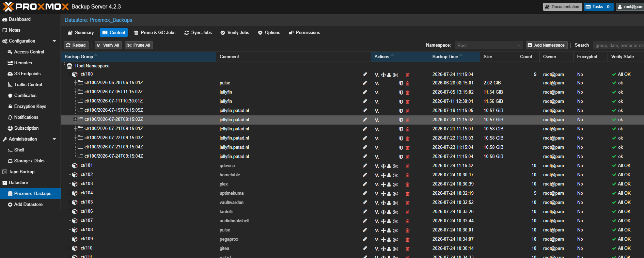The width and height of the screenshot is (644, 258).
Task: Click folder icon of snapshot 2026-07-22T09:15:03Z
Action: point(80,138)
